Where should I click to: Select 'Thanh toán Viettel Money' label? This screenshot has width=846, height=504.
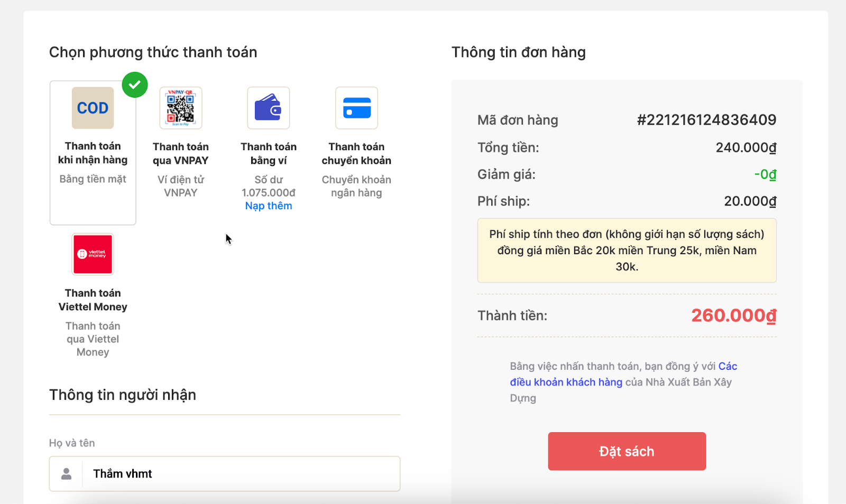tap(93, 300)
